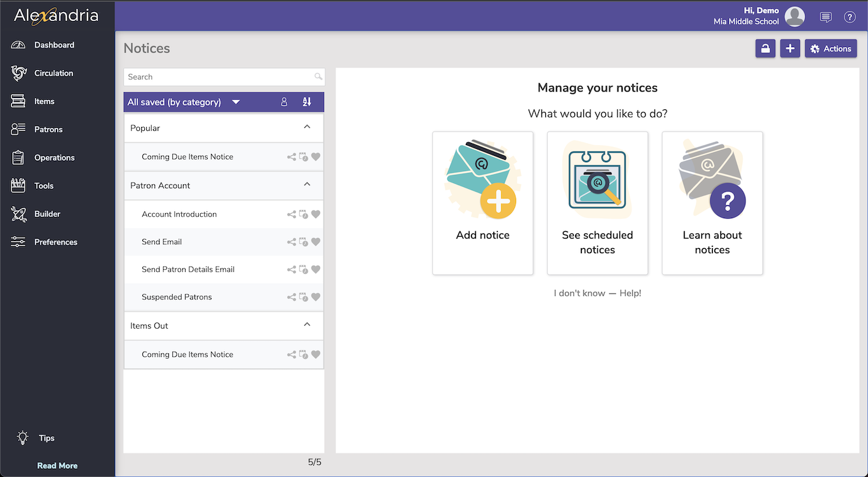
Task: Click share icon for Suspended Patrons
Action: coord(291,297)
